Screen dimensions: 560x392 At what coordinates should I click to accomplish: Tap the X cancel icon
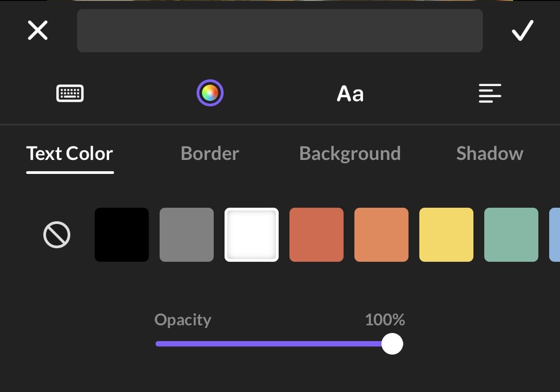point(38,31)
